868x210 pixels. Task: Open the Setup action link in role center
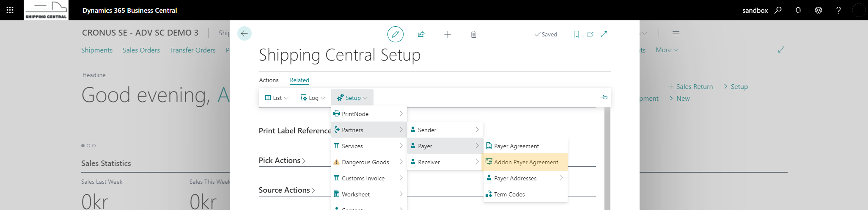tap(736, 86)
